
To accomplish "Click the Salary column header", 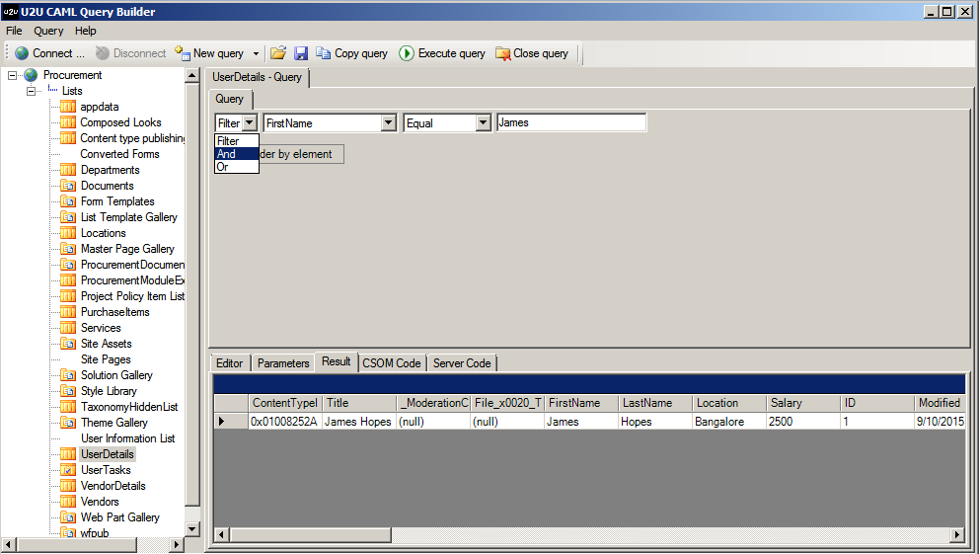I will click(803, 403).
